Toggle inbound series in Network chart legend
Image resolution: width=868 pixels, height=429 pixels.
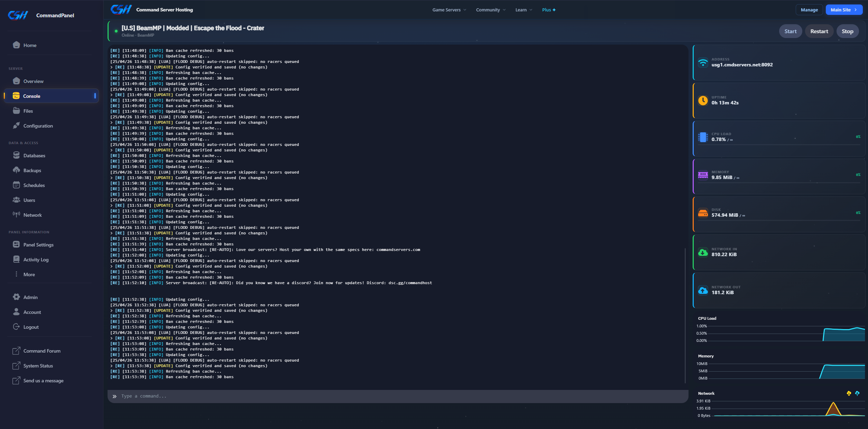849,393
